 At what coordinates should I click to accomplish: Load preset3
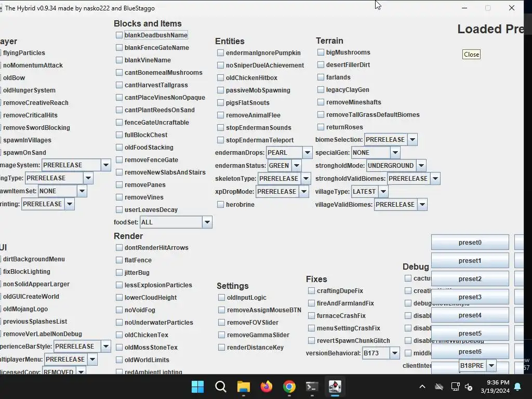point(470,297)
